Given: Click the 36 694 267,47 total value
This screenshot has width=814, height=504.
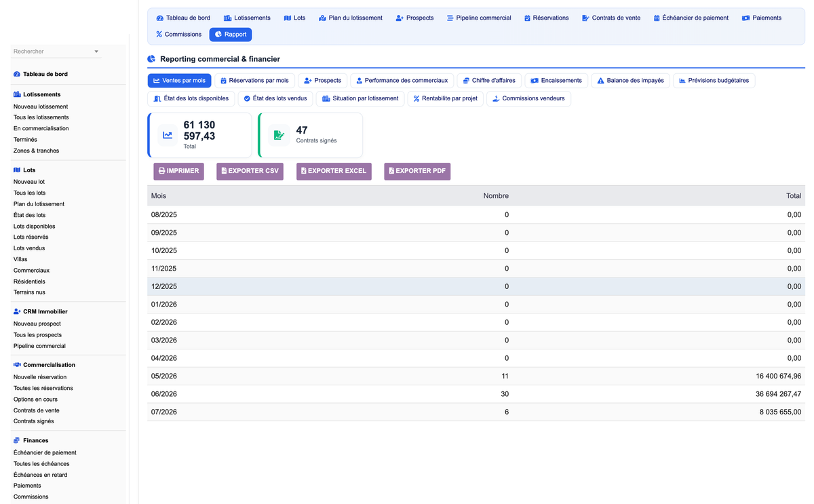Looking at the screenshot, I should click(x=779, y=394).
